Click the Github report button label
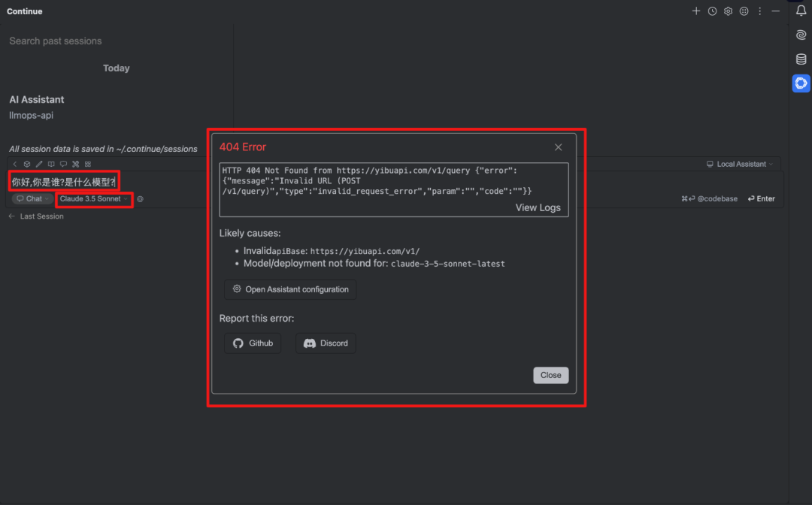The image size is (812, 505). click(x=261, y=343)
